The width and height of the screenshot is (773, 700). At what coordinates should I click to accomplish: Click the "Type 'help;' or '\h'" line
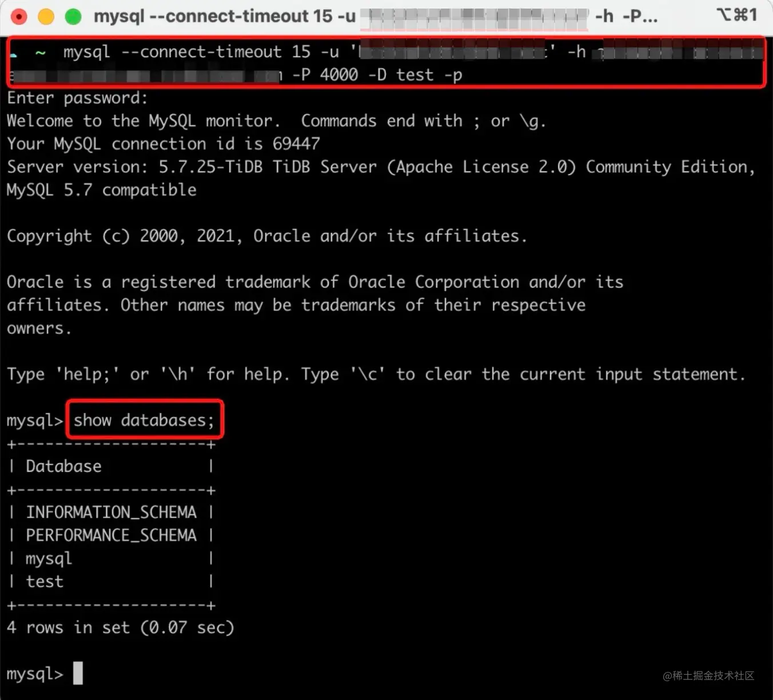pyautogui.click(x=376, y=375)
